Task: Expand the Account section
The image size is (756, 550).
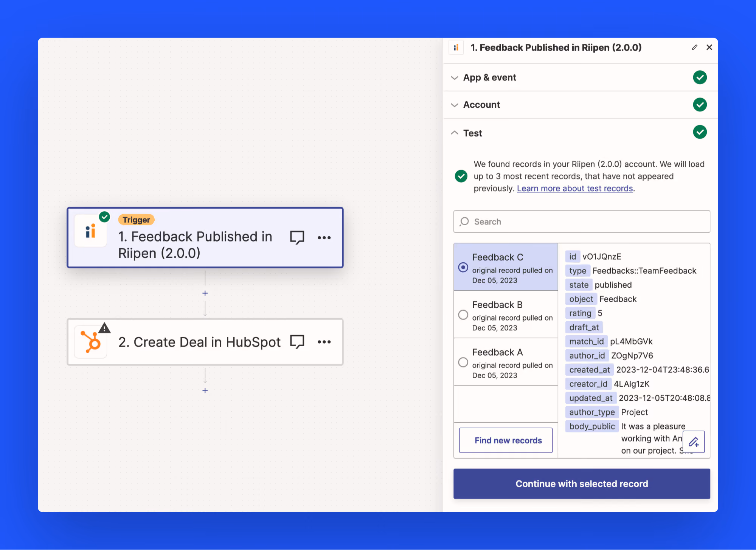Action: pos(580,105)
